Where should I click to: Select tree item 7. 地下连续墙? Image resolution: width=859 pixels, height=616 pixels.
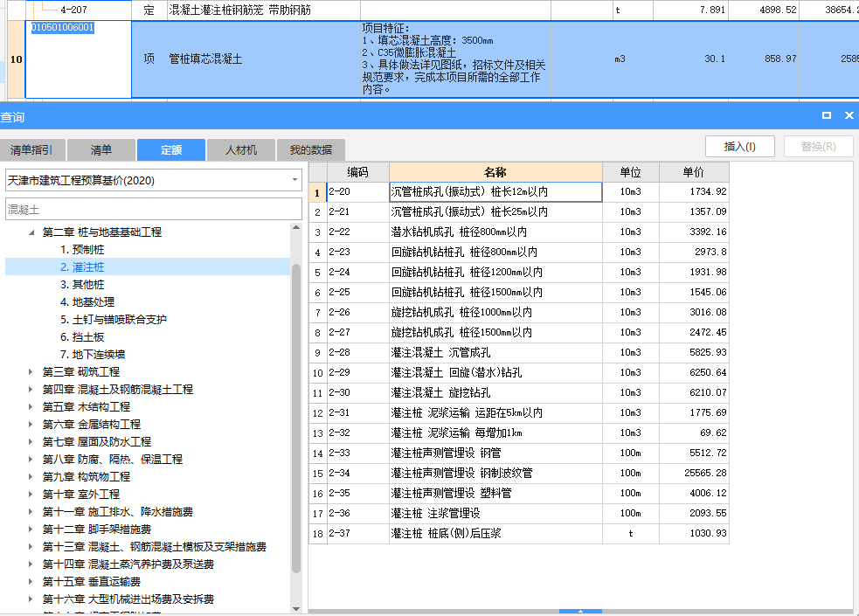tap(93, 355)
